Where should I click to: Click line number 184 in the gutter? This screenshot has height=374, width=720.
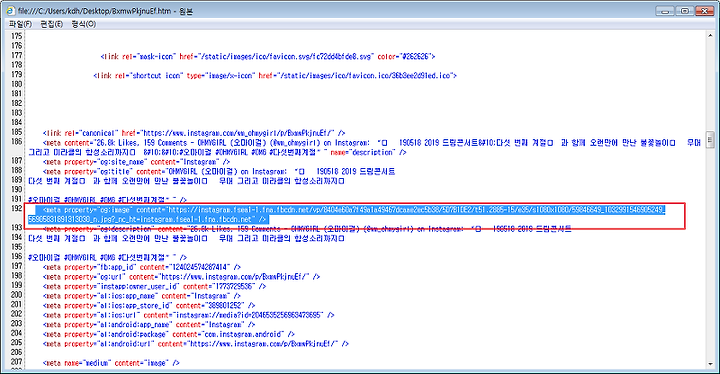coord(17,122)
